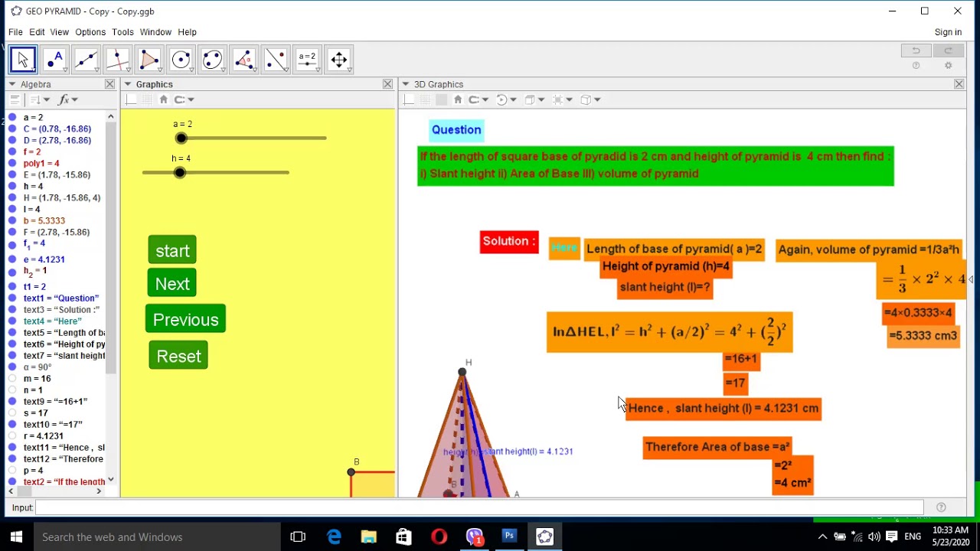Open Photoshop from the taskbar
Viewport: 980px width, 551px height.
pos(509,536)
